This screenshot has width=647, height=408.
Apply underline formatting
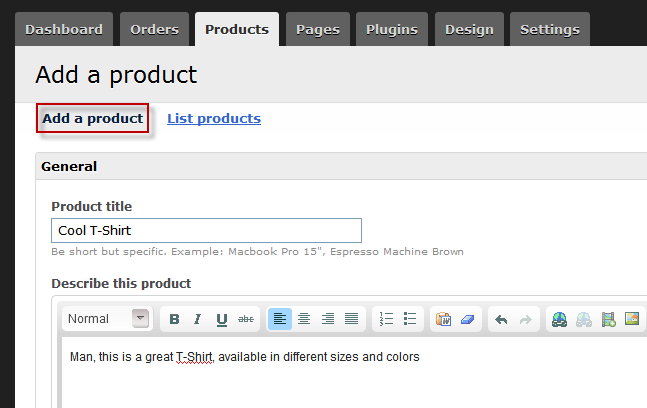click(x=222, y=319)
